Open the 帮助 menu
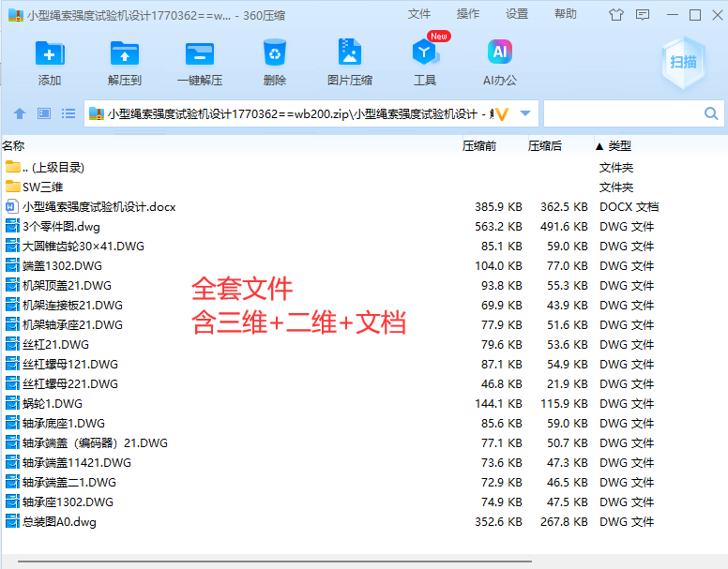The image size is (728, 569). [565, 14]
